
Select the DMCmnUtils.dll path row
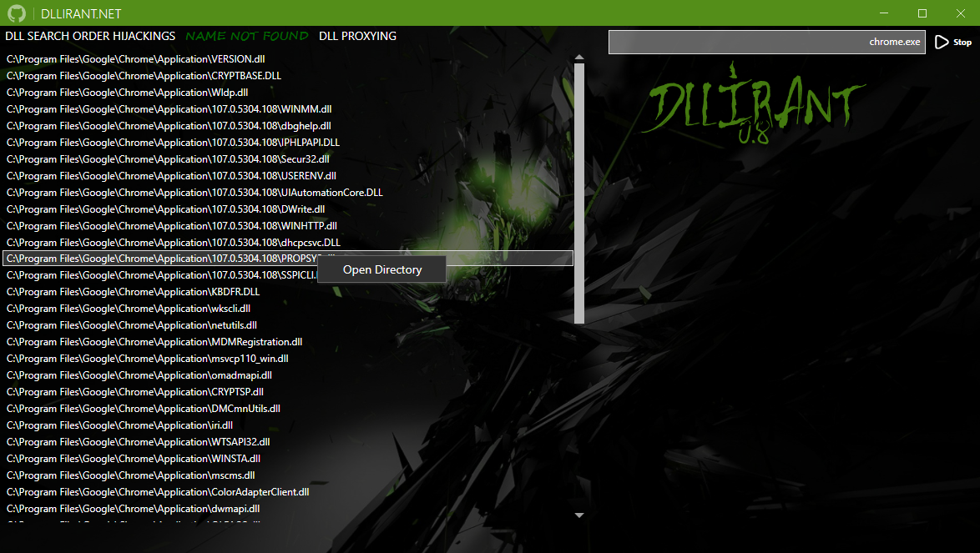[x=288, y=409]
